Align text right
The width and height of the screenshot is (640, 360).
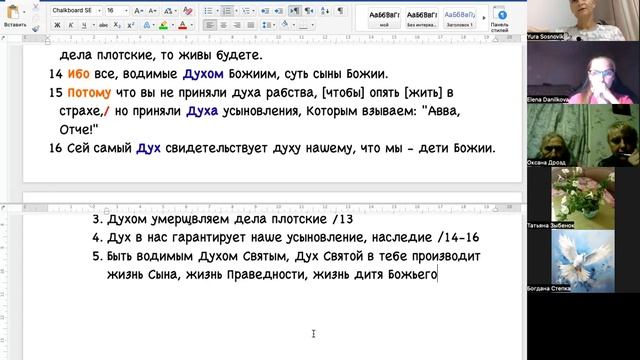tap(237, 25)
